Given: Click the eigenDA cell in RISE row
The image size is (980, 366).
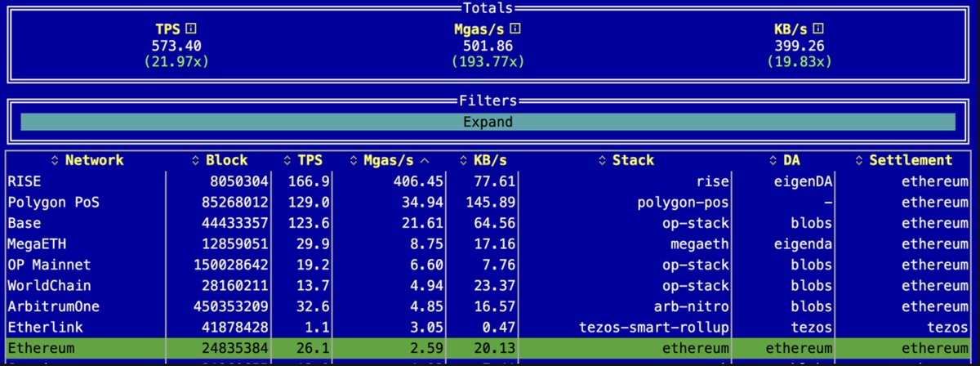Looking at the screenshot, I should pyautogui.click(x=801, y=181).
